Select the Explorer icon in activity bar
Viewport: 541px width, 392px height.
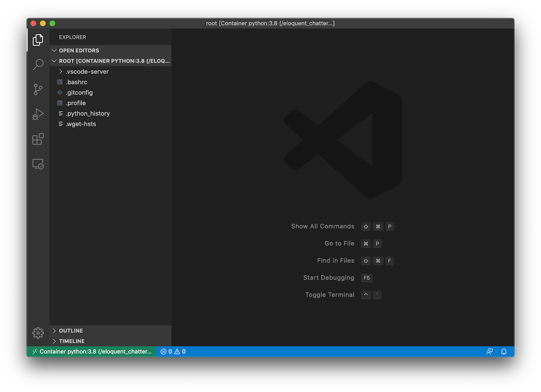click(x=38, y=39)
